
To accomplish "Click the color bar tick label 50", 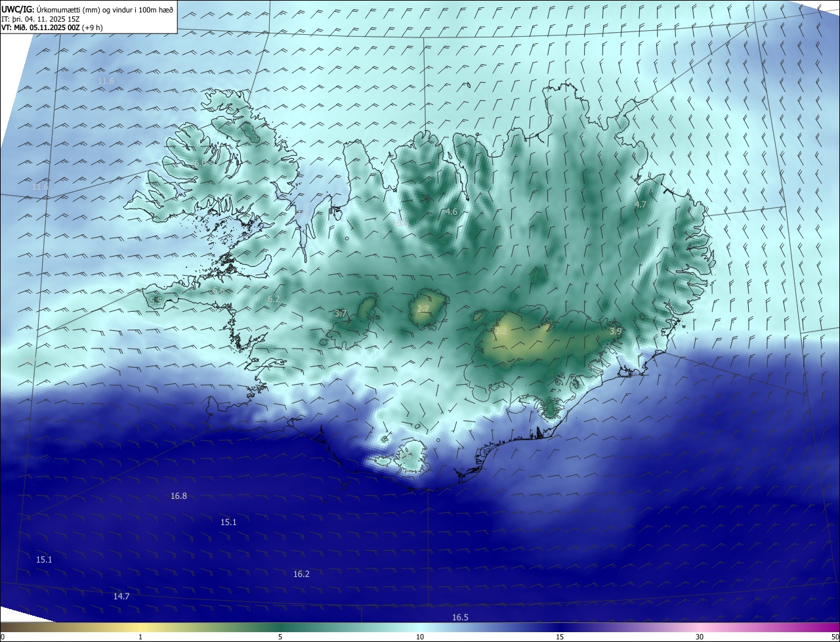I will pos(835,637).
